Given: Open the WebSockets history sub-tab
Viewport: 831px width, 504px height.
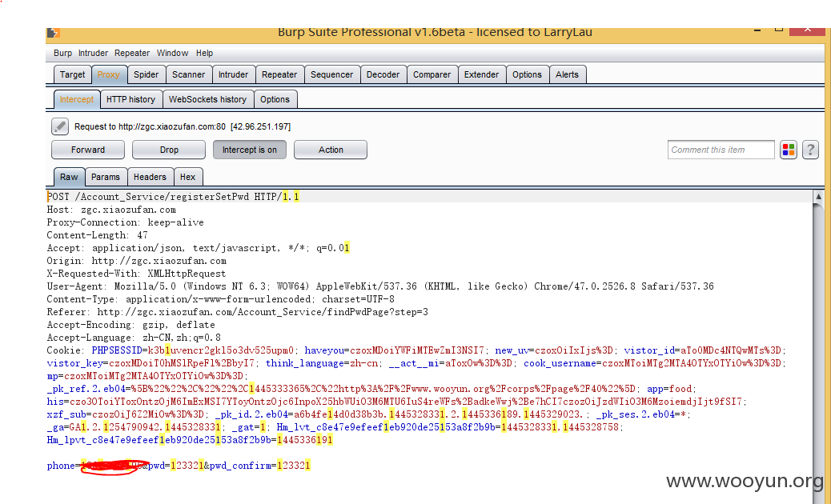Looking at the screenshot, I should click(208, 99).
